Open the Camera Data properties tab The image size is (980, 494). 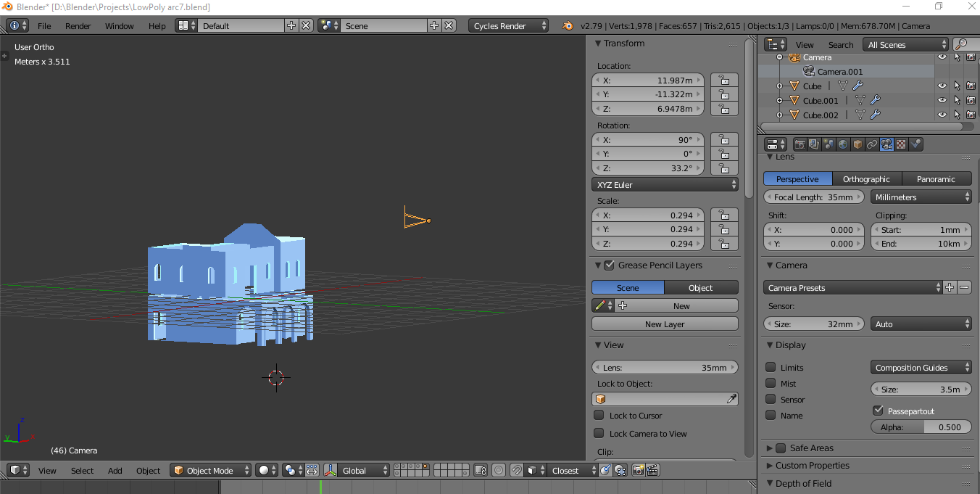[886, 144]
